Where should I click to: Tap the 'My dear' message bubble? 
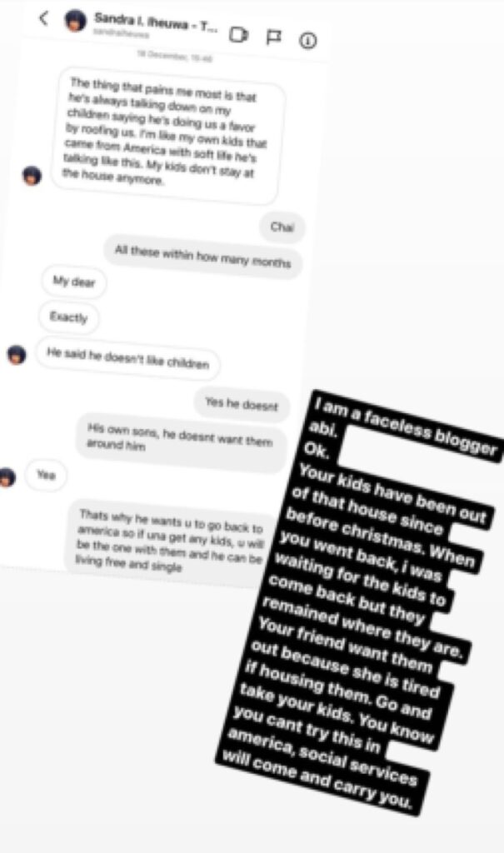click(x=73, y=282)
